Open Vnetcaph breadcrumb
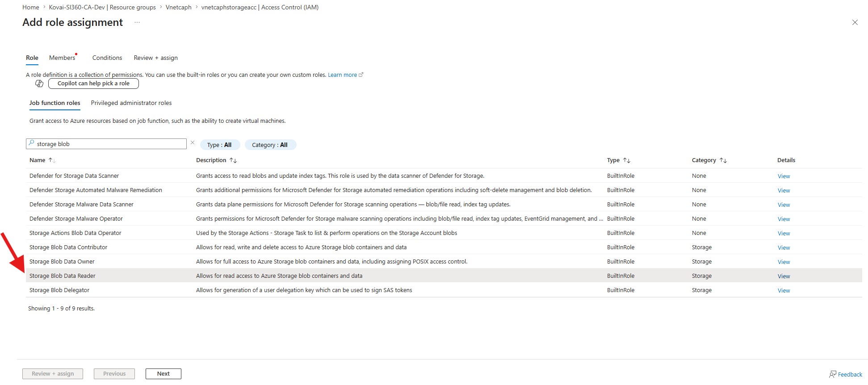 tap(179, 8)
